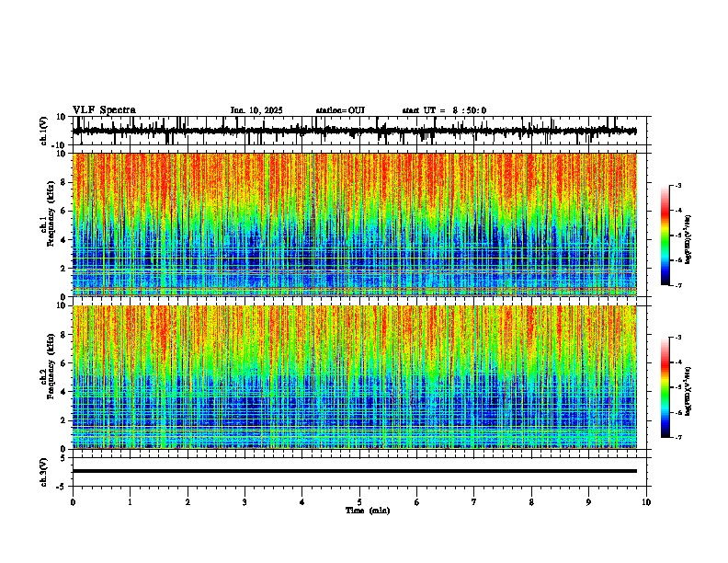Image resolution: width=728 pixels, height=563 pixels.
Task: Select the "station=OUI" header text
Action: 340,110
